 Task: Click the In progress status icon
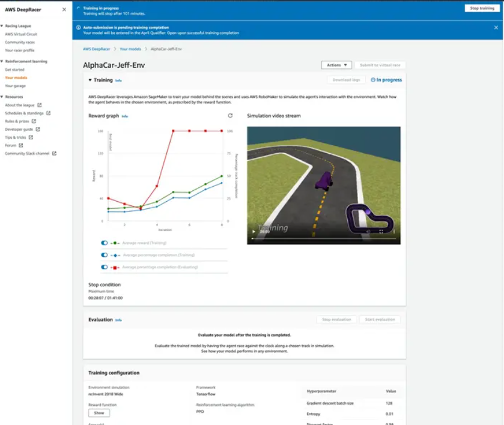373,80
